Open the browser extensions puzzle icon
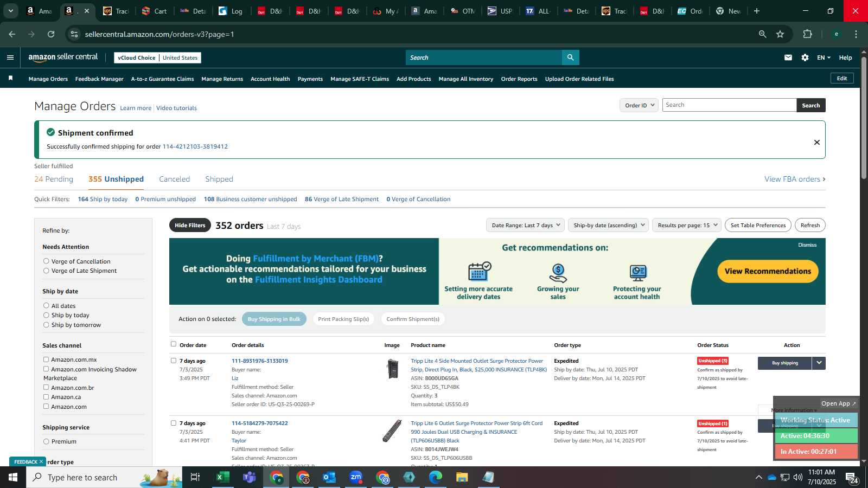Viewport: 868px width, 488px height. [x=807, y=34]
